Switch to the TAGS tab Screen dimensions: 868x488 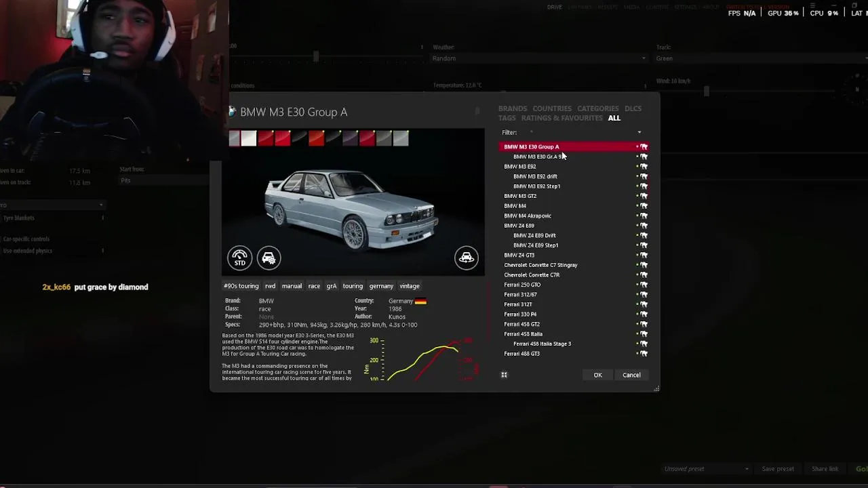tap(507, 118)
